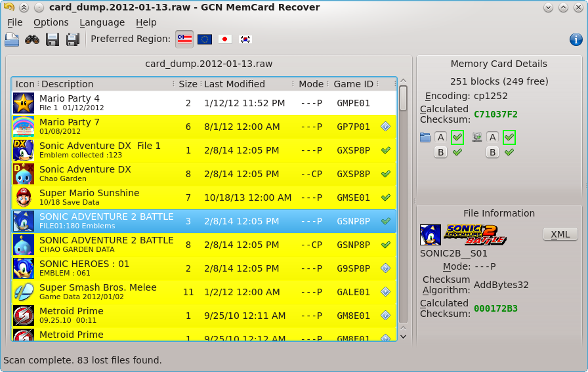Open the Options menu
Viewport: 588px width, 372px height.
point(51,22)
